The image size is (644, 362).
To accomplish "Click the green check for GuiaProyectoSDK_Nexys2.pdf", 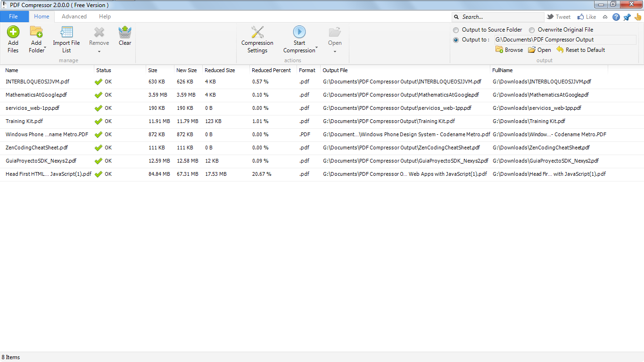I will coord(99,161).
